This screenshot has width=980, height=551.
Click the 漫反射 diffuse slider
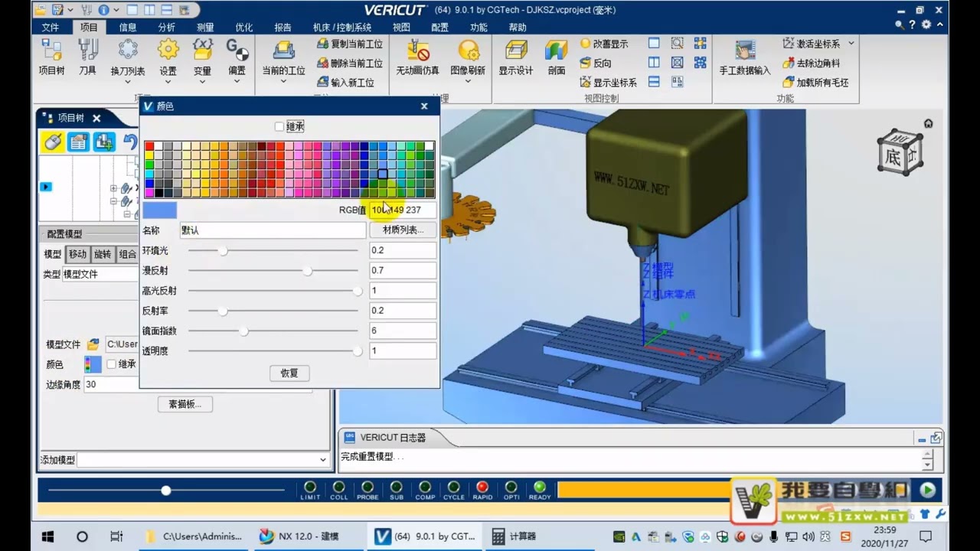click(273, 270)
